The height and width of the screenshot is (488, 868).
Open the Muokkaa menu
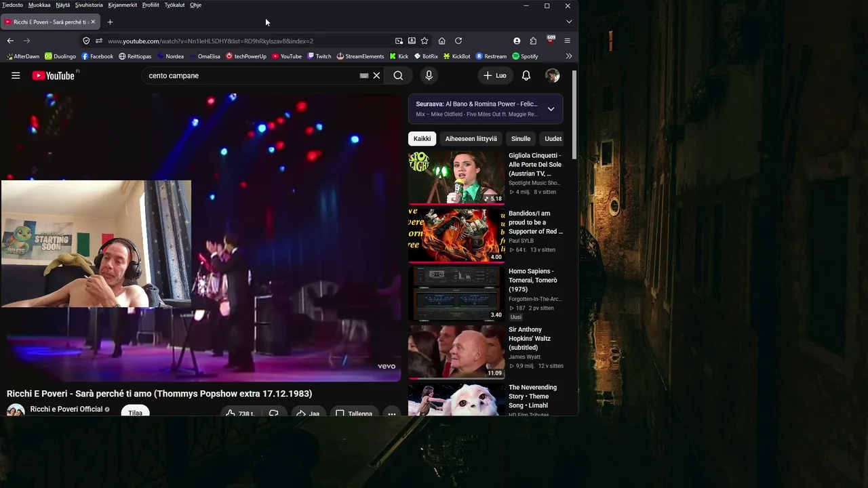pyautogui.click(x=39, y=5)
